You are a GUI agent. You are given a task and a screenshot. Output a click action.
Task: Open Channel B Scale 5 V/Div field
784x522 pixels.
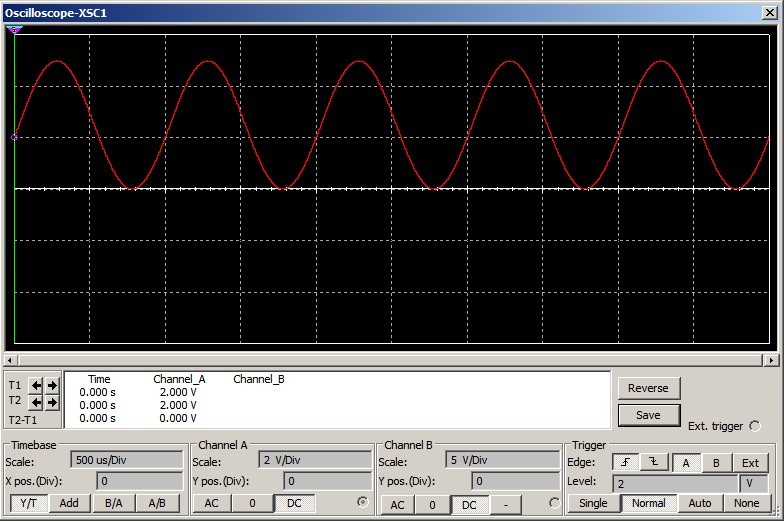pos(503,461)
